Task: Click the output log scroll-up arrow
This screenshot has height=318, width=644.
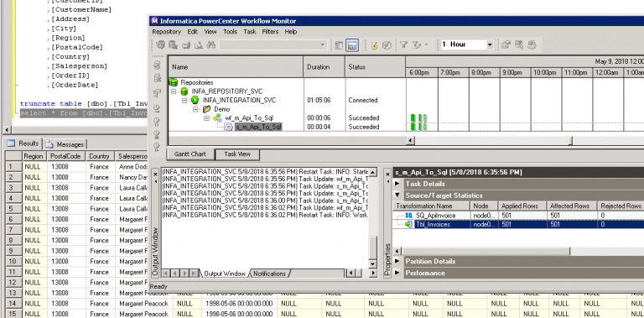Action: (x=372, y=172)
